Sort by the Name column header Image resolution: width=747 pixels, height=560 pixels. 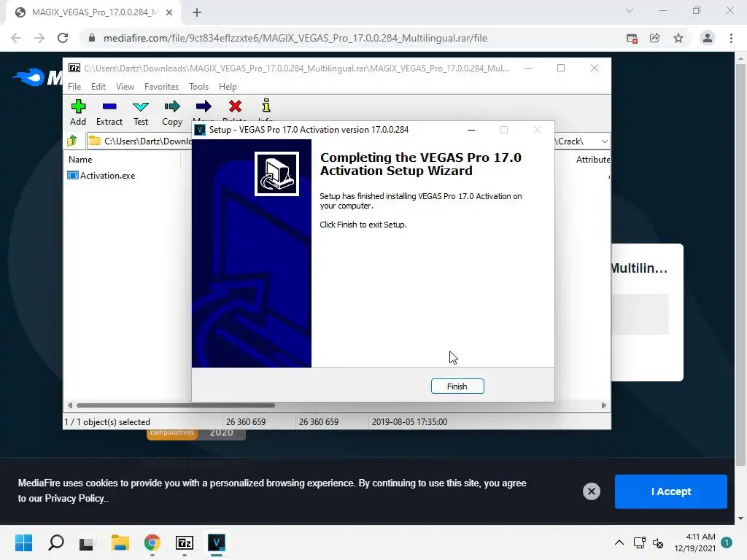coord(80,160)
